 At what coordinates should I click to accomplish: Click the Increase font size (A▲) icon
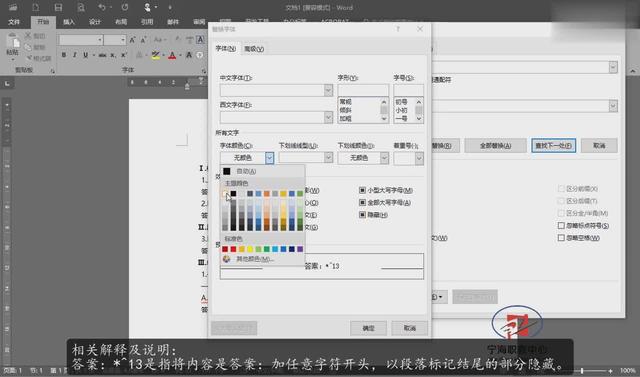tap(132, 40)
